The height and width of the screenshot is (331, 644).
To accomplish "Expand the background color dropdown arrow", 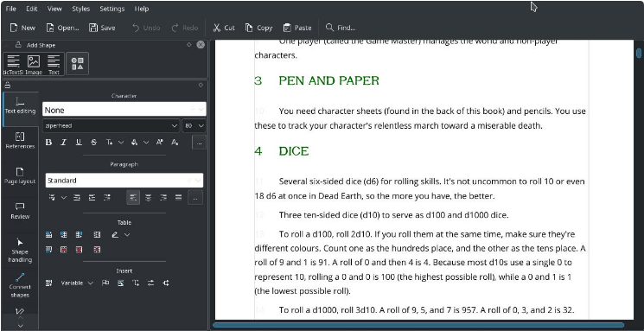I will click(x=146, y=142).
